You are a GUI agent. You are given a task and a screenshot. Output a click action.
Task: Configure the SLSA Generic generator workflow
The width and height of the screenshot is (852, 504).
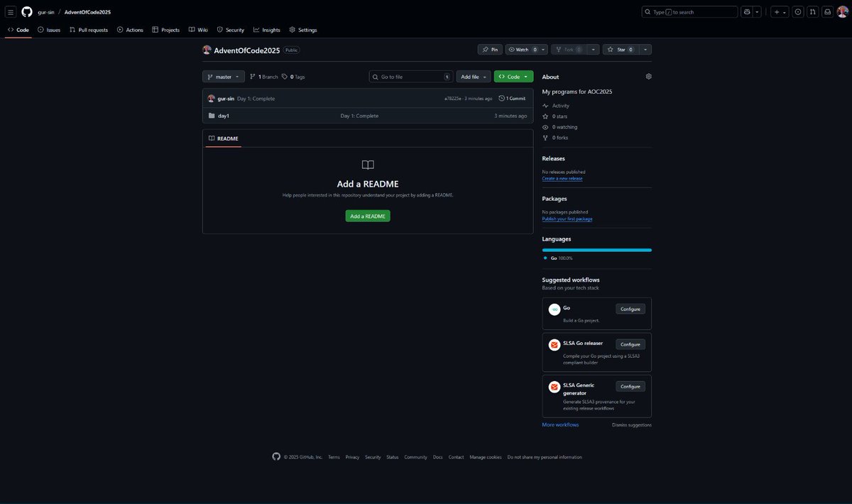[x=630, y=387]
